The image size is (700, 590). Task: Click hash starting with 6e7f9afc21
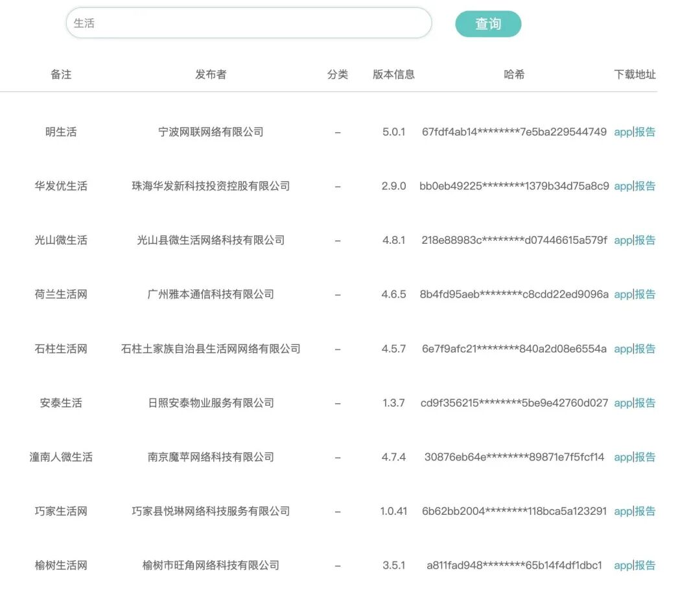tap(514, 349)
